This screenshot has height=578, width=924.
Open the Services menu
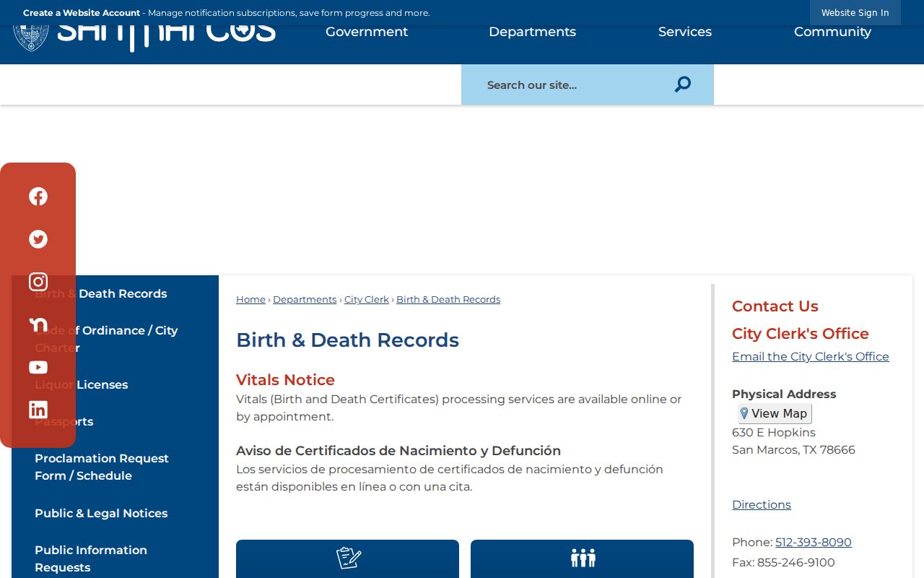(x=685, y=32)
